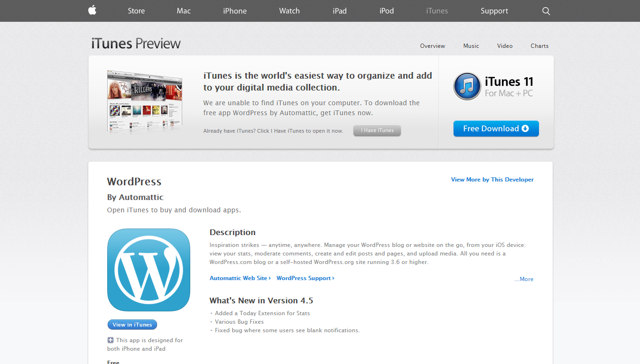Image resolution: width=640 pixels, height=364 pixels.
Task: Switch to the Overview tab
Action: click(433, 46)
